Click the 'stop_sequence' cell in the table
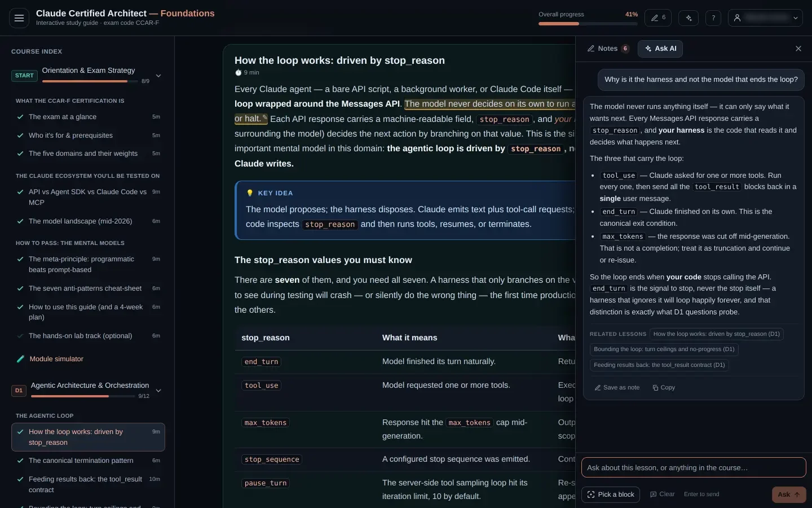Image resolution: width=812 pixels, height=508 pixels. tap(272, 459)
